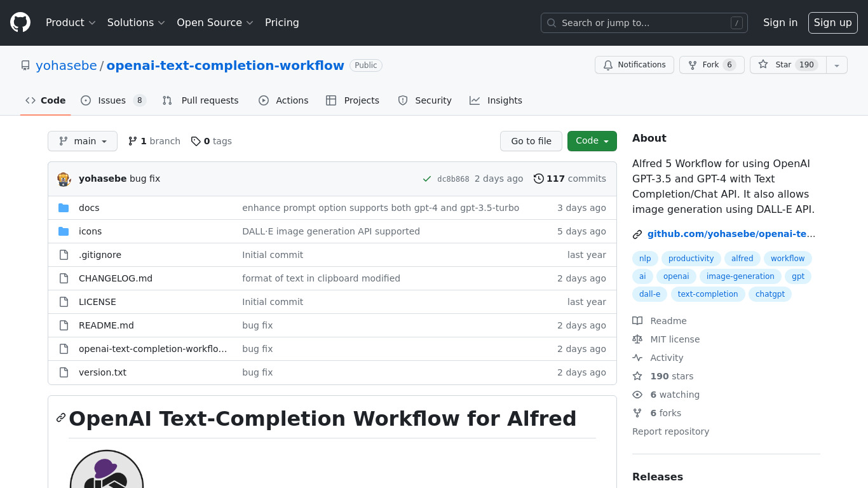Switch to the Pull requests tab
The width and height of the screenshot is (868, 488).
point(200,100)
